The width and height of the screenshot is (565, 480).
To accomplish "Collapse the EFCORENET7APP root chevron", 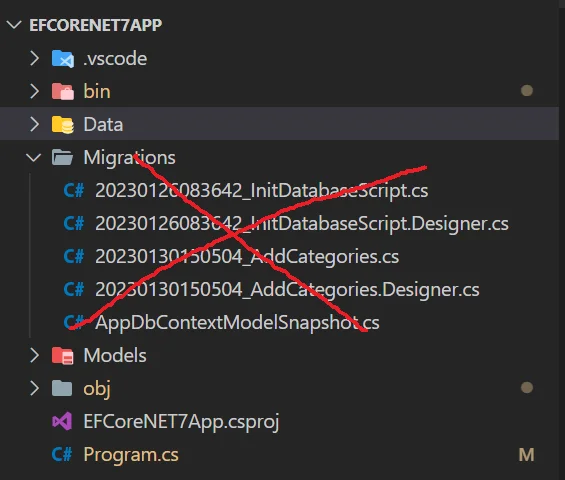I will click(14, 25).
